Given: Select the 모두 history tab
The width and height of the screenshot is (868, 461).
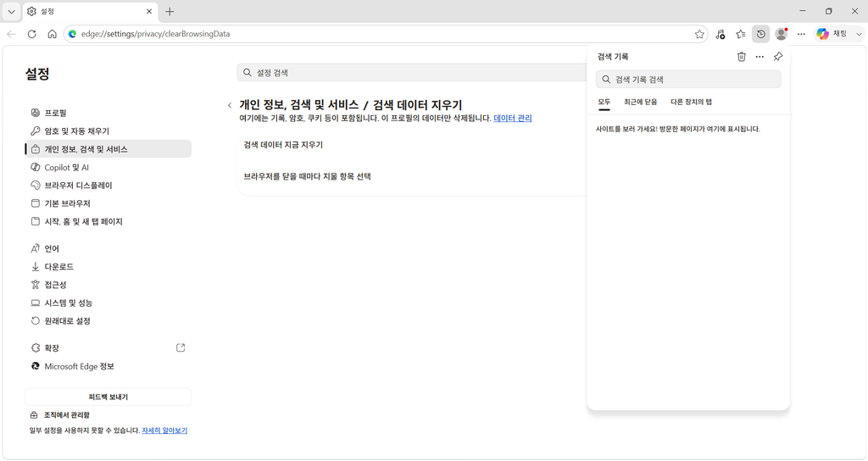Looking at the screenshot, I should [x=604, y=102].
